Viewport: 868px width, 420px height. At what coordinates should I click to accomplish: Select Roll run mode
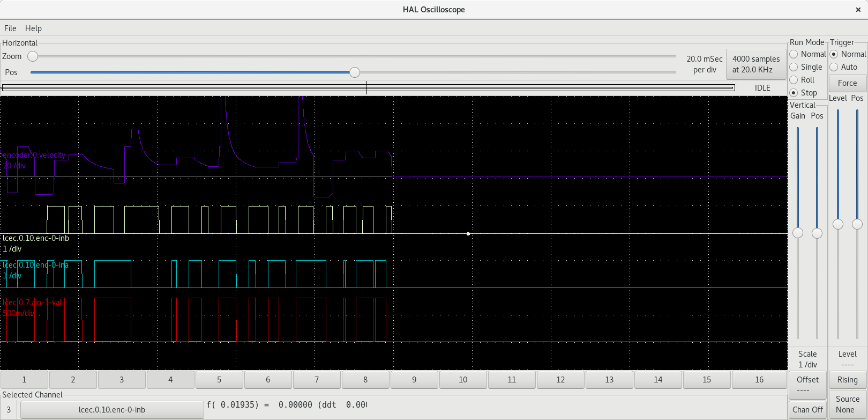point(802,80)
